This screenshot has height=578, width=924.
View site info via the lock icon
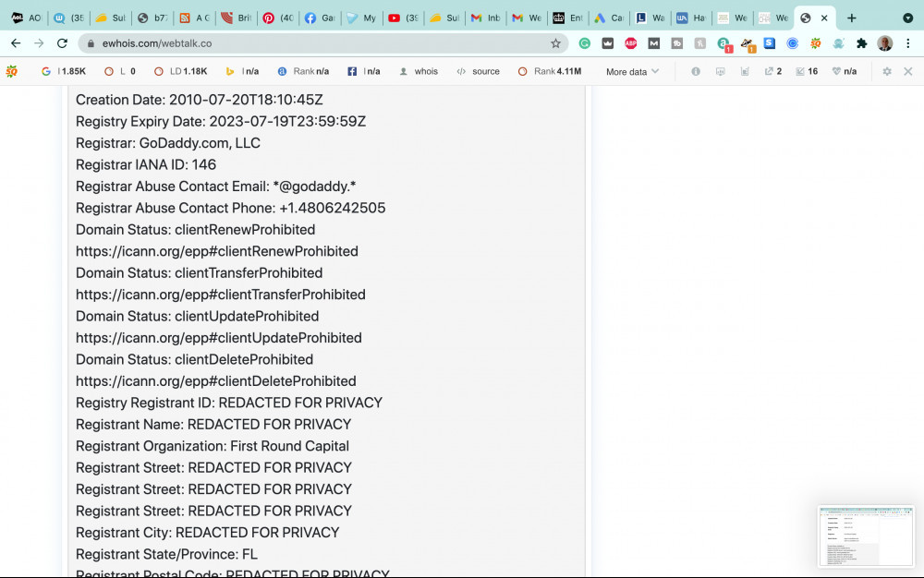pos(91,43)
